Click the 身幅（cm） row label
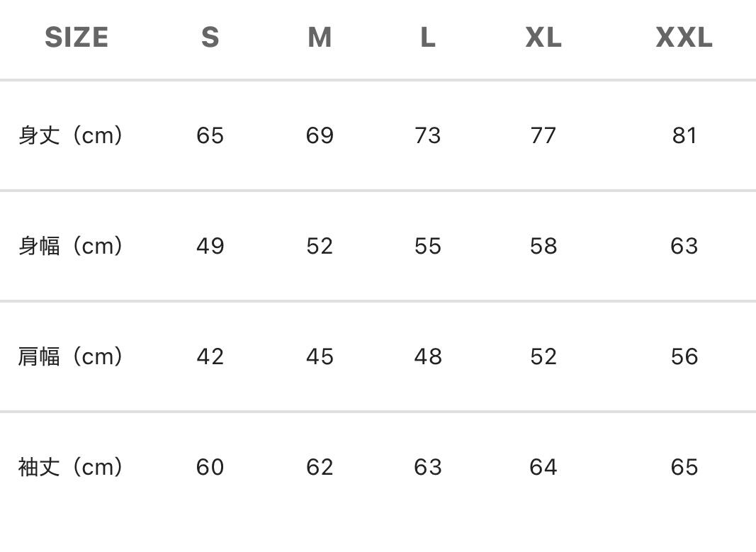 pos(71,246)
